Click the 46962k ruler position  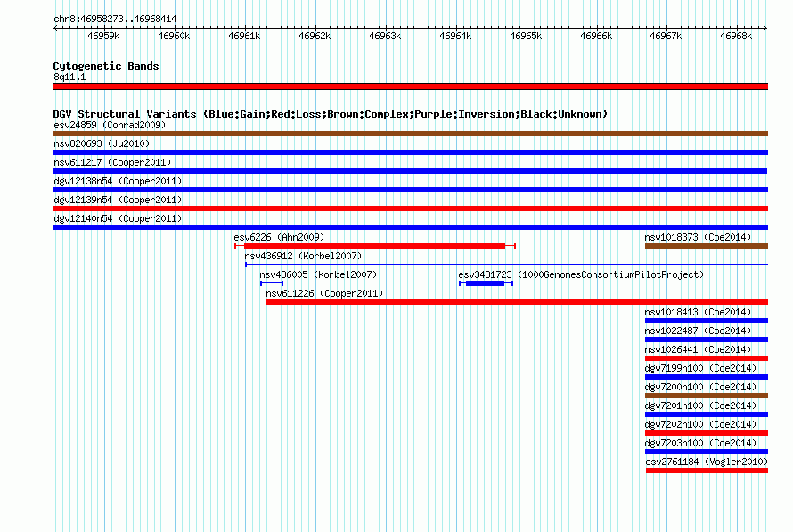click(x=315, y=36)
